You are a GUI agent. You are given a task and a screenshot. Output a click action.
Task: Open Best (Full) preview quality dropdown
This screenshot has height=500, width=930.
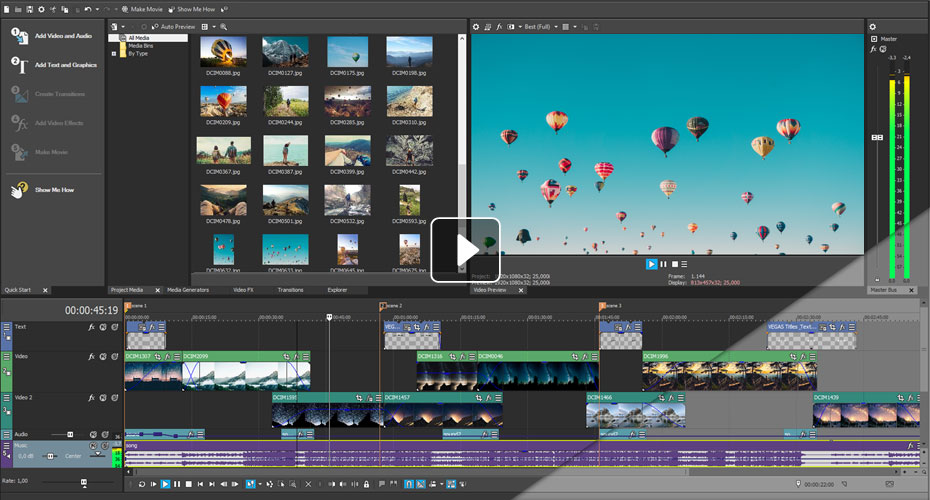[x=540, y=26]
